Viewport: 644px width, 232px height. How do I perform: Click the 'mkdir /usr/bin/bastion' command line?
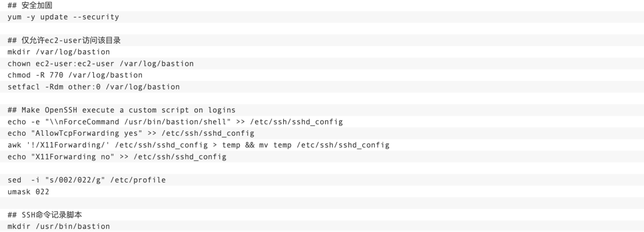pos(58,226)
